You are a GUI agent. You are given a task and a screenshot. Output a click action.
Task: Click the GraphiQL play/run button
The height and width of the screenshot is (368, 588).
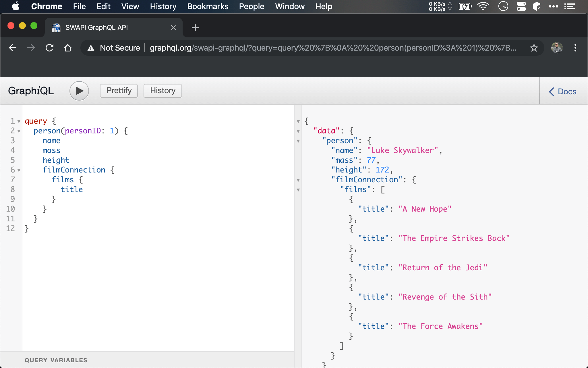tap(79, 90)
